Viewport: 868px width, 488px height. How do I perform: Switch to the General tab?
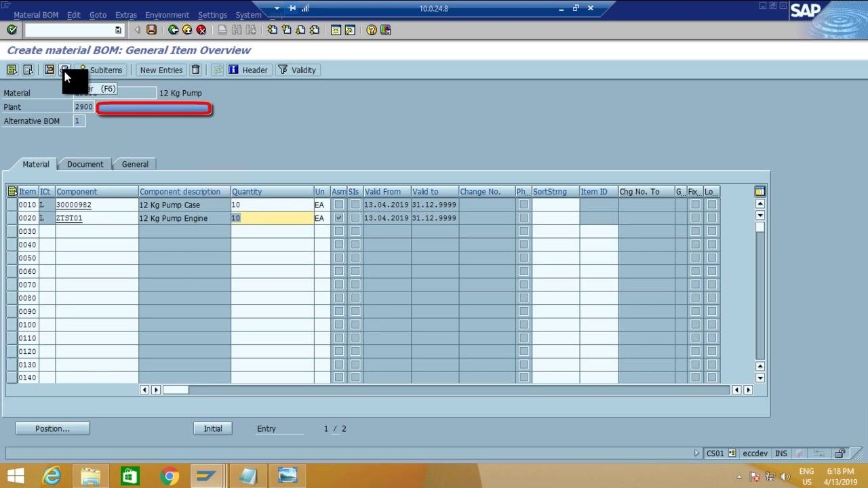coord(135,164)
